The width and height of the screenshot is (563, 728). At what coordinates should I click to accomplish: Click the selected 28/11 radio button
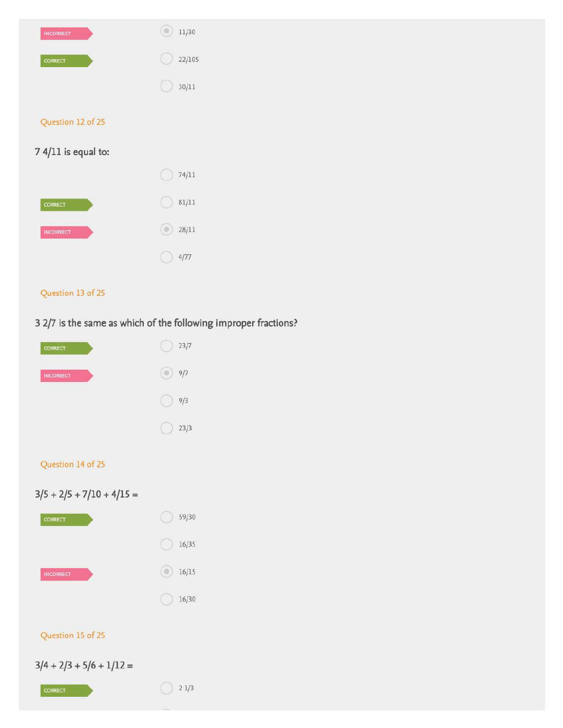(167, 230)
